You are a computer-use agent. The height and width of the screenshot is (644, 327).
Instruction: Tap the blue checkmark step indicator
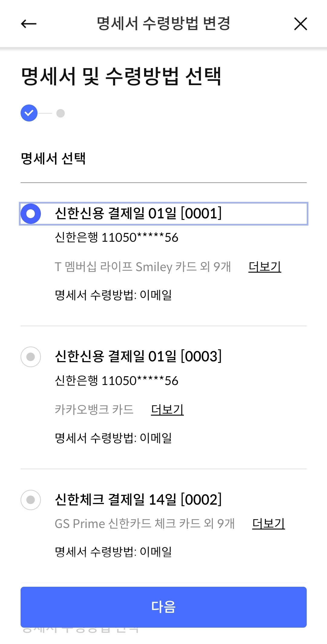29,113
